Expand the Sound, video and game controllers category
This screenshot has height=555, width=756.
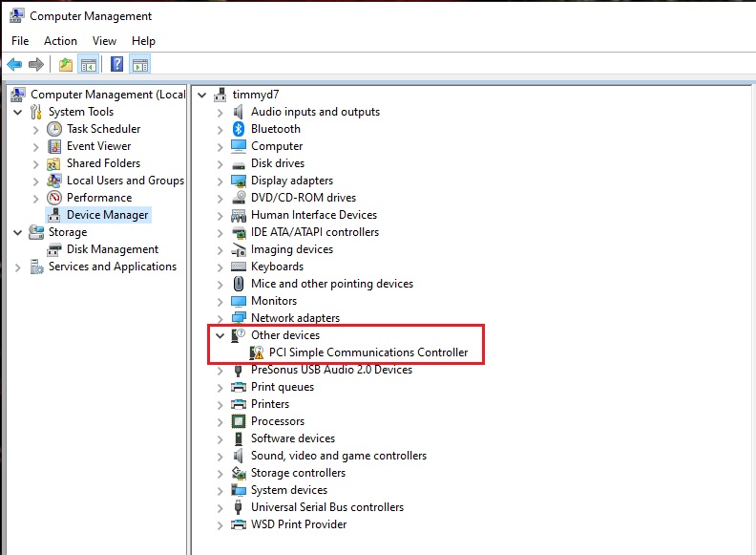220,457
